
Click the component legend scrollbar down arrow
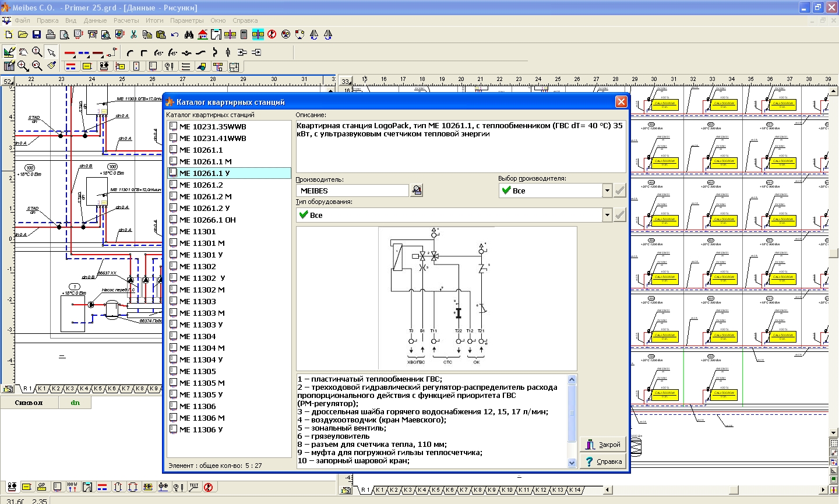click(x=572, y=463)
